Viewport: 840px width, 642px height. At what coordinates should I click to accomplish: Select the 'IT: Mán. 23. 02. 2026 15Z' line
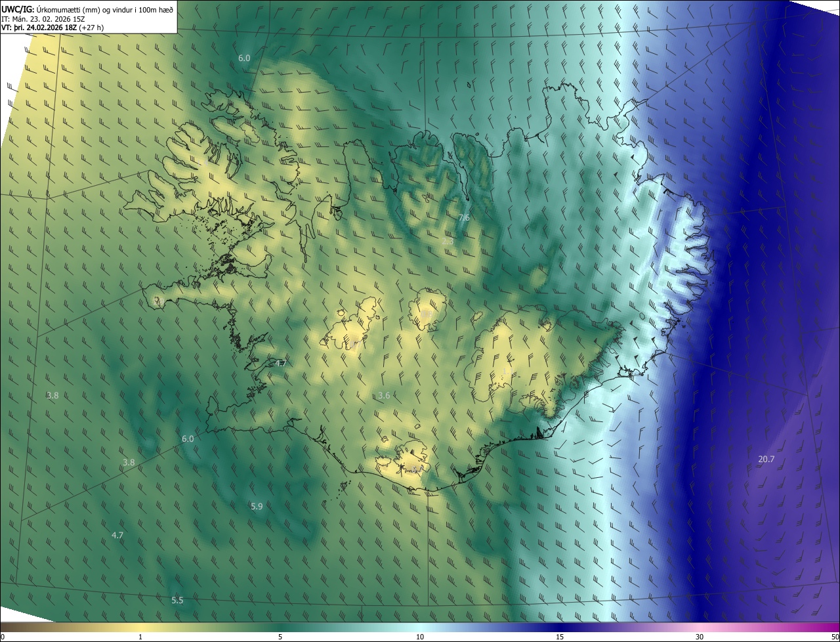[43, 19]
